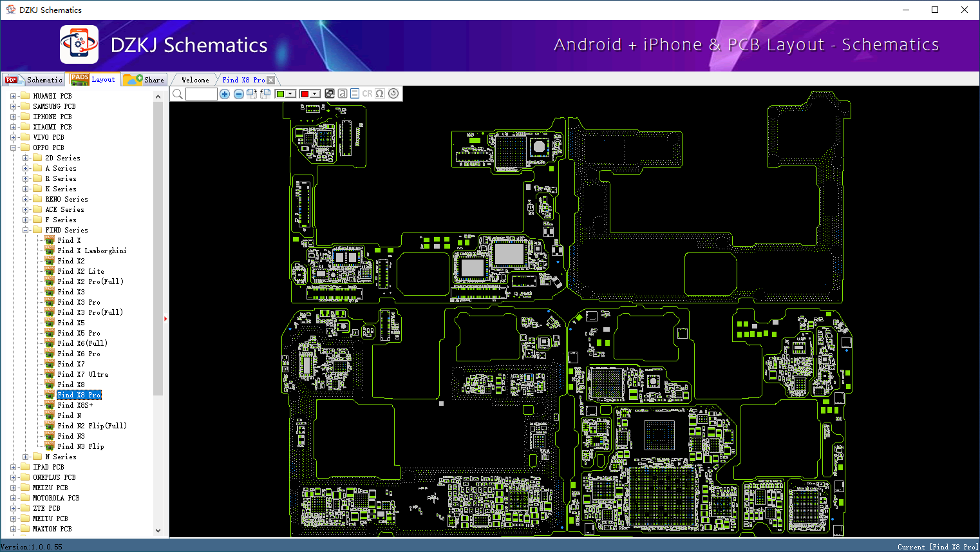
Task: Open the Find N2 Flip(Full) layout
Action: coord(92,426)
